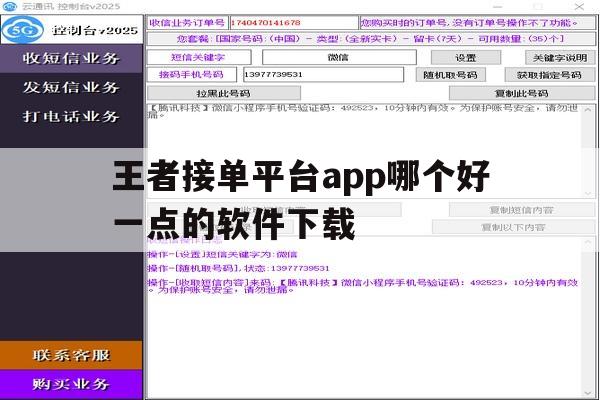
Task: Click 复制短信内容 button
Action: (522, 210)
